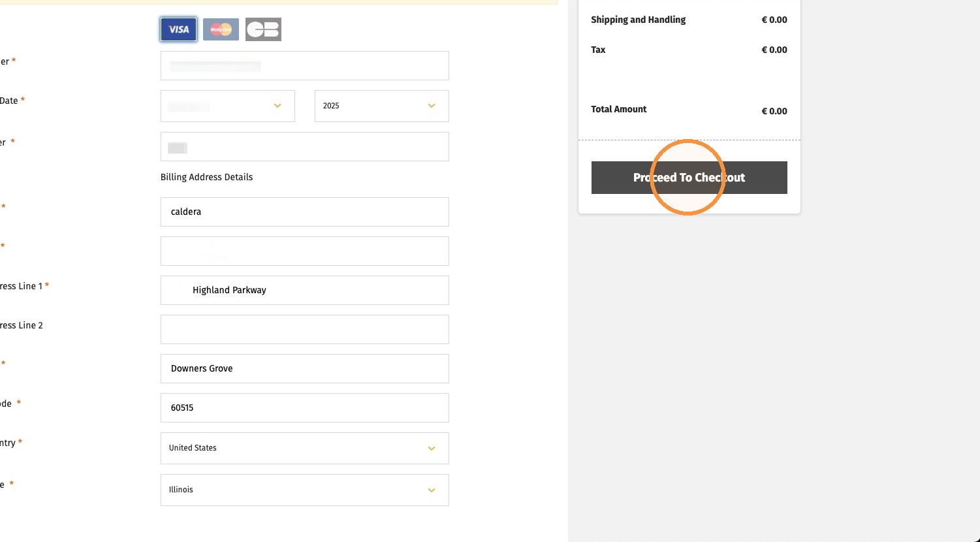Open the United States country dropdown
This screenshot has height=542, width=980.
(x=305, y=448)
